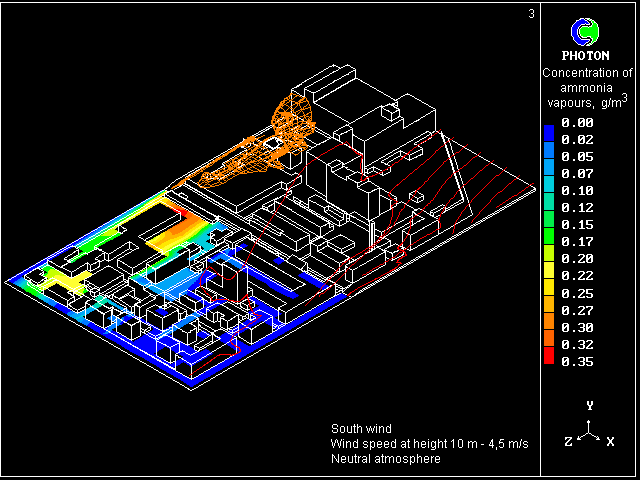640x480 pixels.
Task: Click the Y axis label on triad
Action: tap(590, 405)
